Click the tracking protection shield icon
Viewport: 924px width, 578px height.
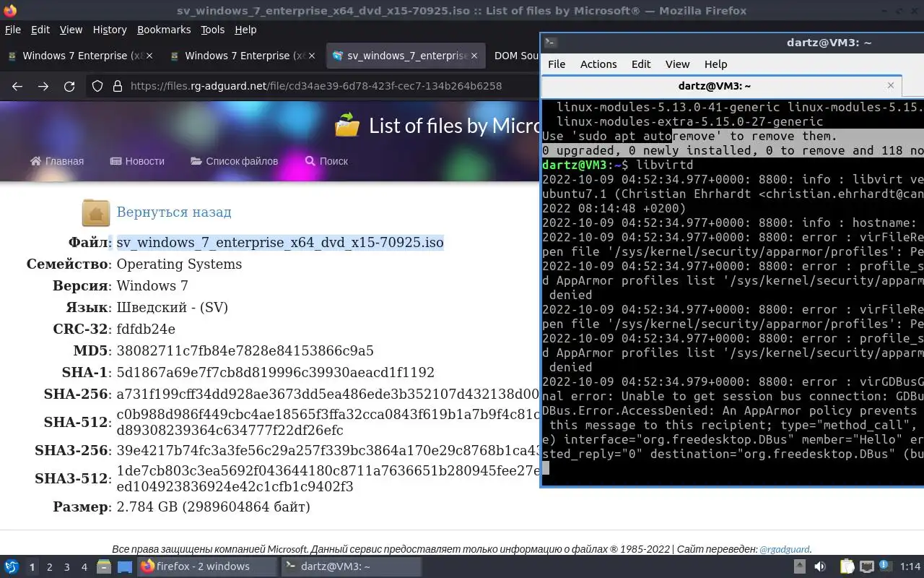97,86
